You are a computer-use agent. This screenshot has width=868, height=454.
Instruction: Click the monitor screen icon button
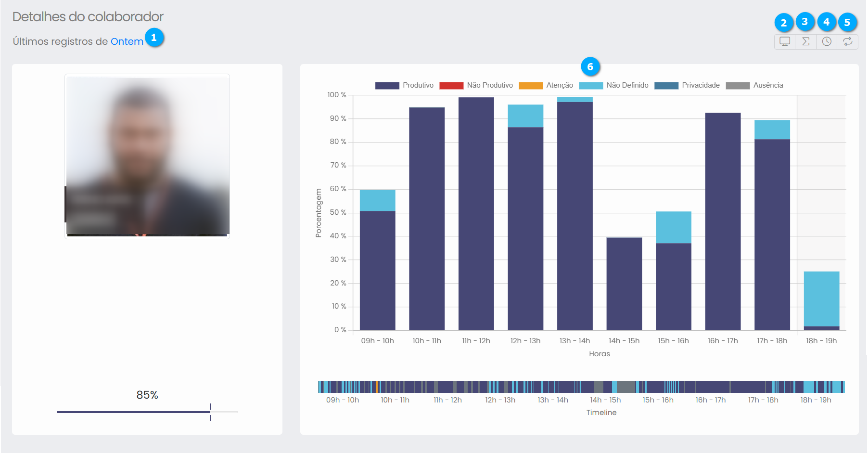coord(785,41)
